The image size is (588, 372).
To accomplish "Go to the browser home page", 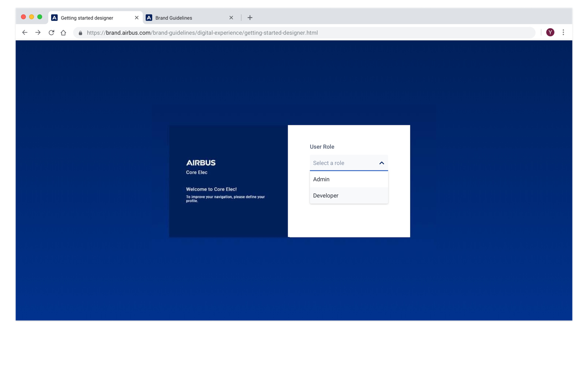I will coord(63,33).
